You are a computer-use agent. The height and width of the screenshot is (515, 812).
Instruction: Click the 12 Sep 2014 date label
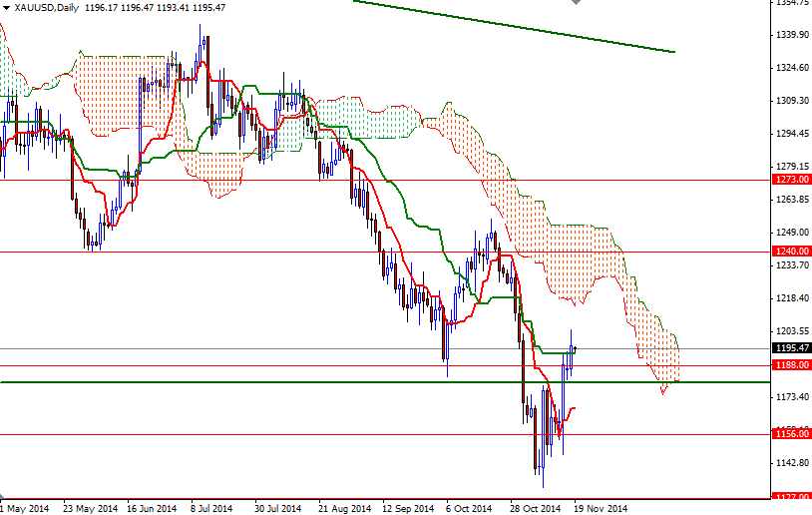click(x=408, y=509)
